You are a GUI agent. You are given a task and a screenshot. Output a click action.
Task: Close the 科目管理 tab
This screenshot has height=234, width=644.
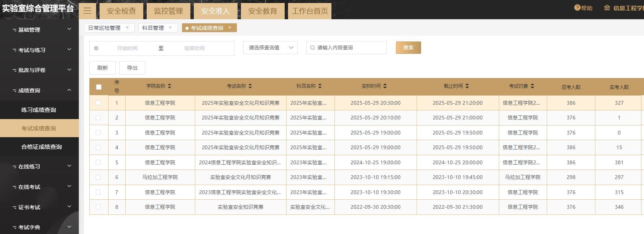click(x=170, y=28)
